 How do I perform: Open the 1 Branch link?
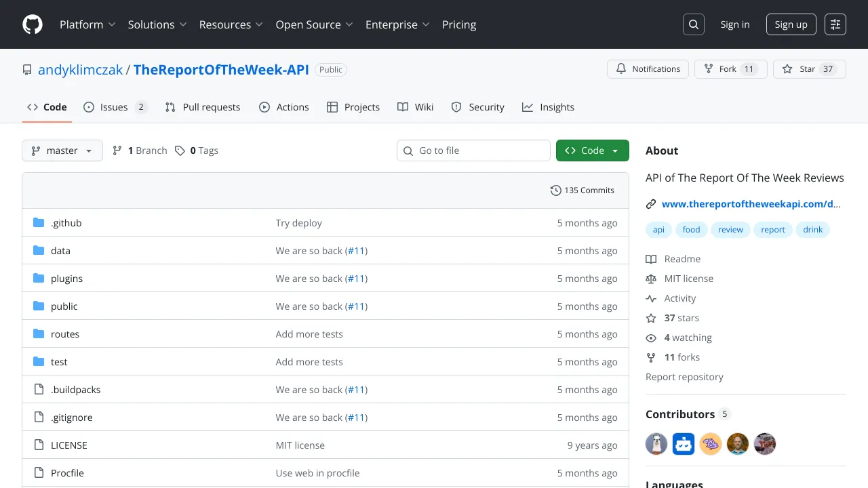[x=140, y=150]
